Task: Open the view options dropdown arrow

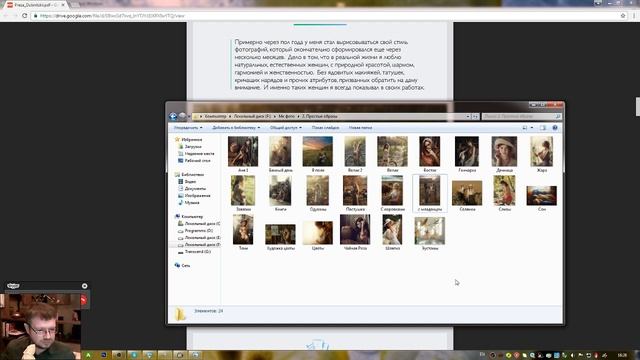Action: click(x=531, y=128)
